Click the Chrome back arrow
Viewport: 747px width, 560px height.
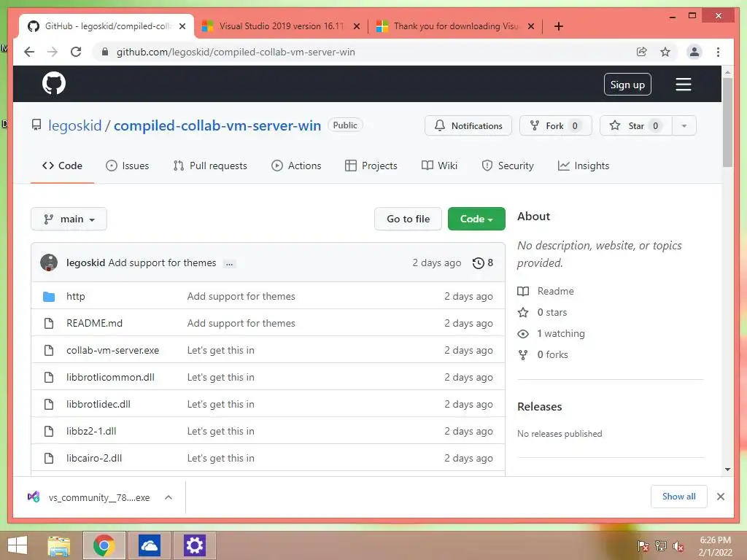[29, 52]
